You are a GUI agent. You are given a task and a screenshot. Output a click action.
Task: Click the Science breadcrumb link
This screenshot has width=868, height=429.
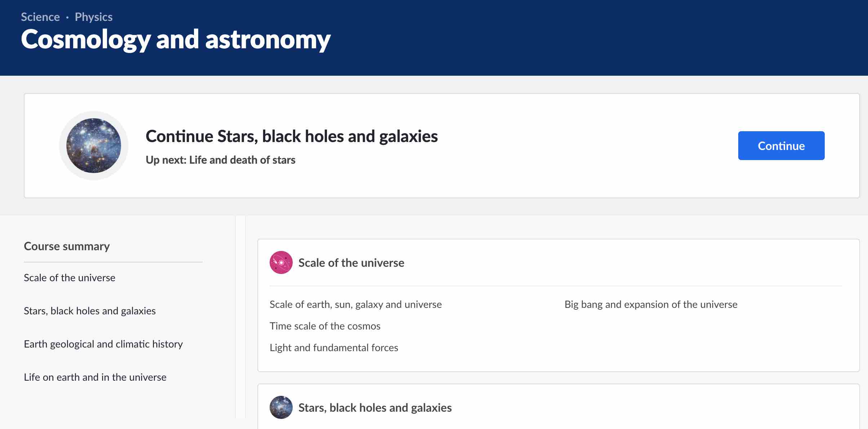tap(40, 17)
